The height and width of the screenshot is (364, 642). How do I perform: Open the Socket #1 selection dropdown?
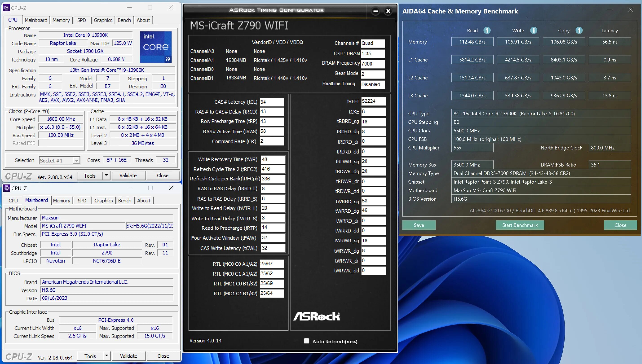76,160
